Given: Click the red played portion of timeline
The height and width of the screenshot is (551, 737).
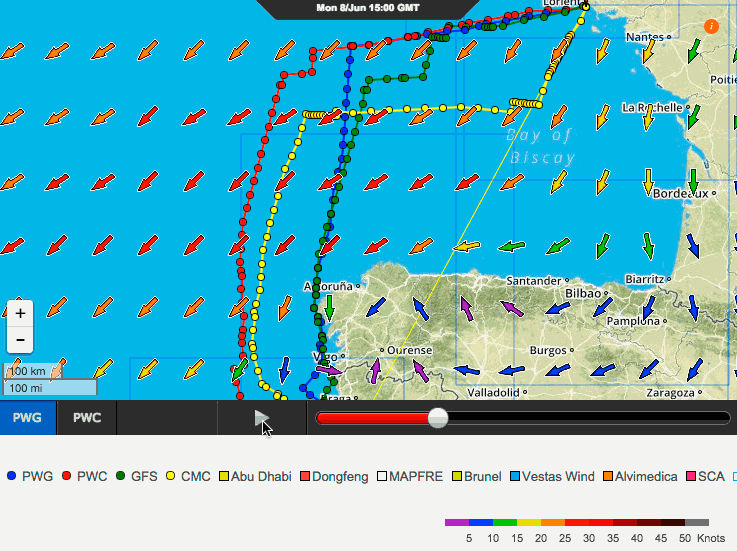Looking at the screenshot, I should [x=372, y=417].
